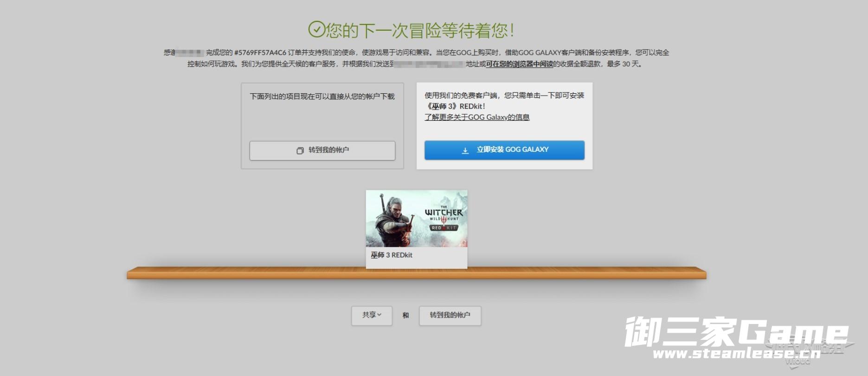Click the blurred email address in the message
868x376 pixels.
(429, 64)
